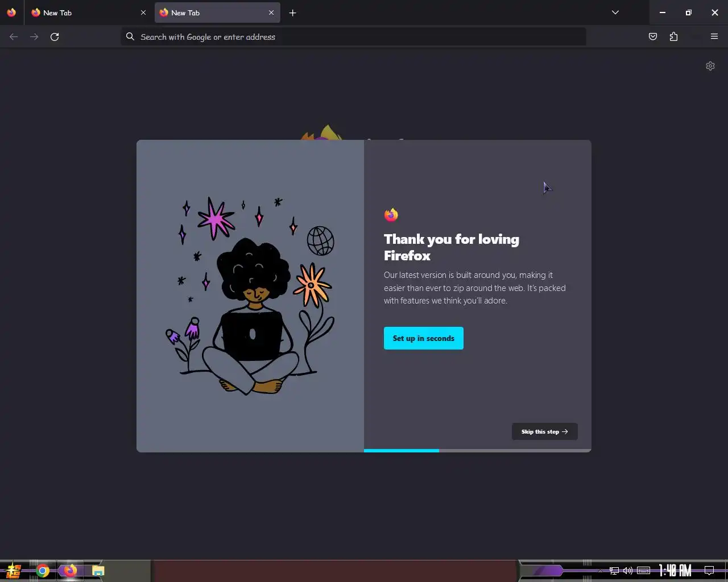Click the Set up in seconds button
The height and width of the screenshot is (582, 728).
click(x=424, y=338)
